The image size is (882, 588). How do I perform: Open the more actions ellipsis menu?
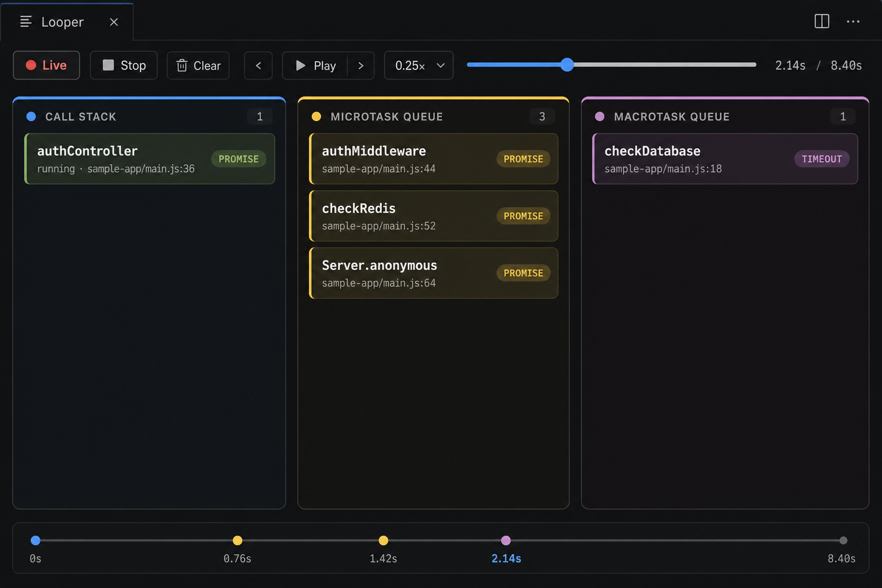(853, 21)
